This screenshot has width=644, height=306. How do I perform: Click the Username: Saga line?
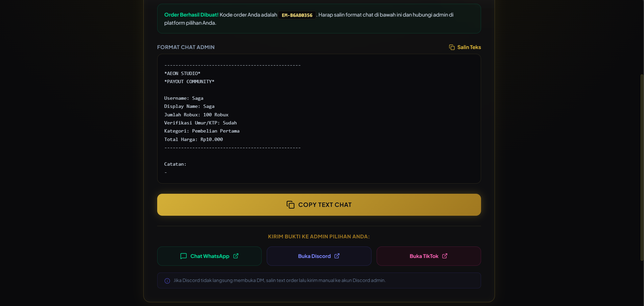(184, 98)
